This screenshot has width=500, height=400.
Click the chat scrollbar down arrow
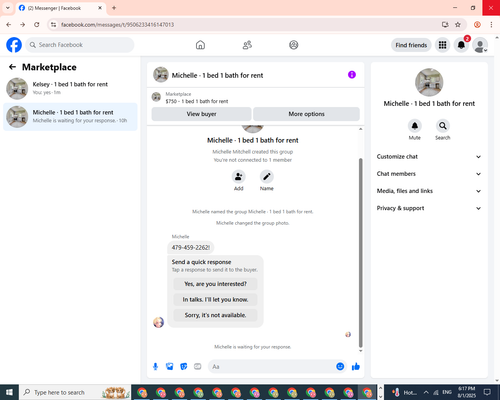(360, 351)
